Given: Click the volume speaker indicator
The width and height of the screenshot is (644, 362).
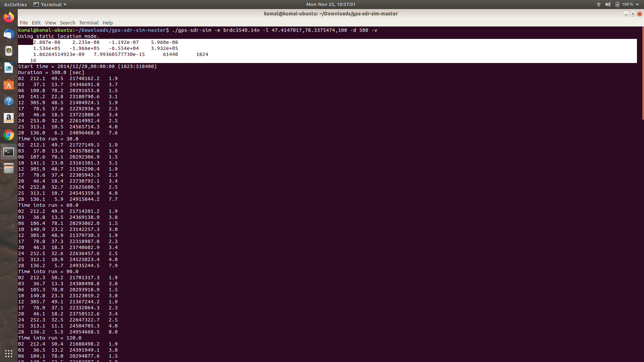Looking at the screenshot, I should click(x=608, y=4).
